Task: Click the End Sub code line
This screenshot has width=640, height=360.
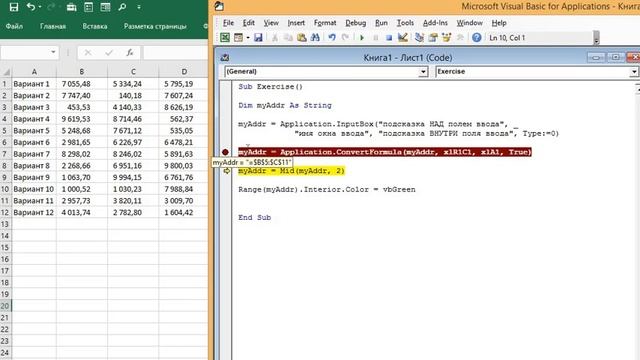Action: 255,218
